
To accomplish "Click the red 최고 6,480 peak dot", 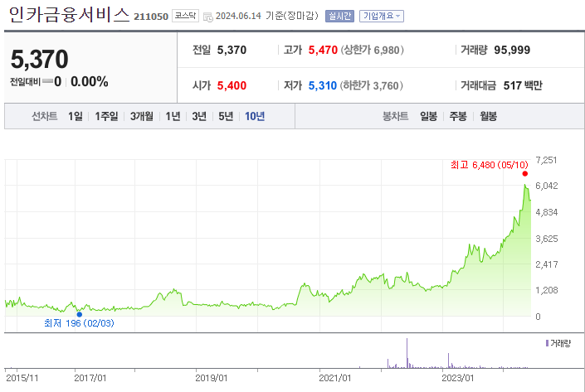I will coord(525,173).
